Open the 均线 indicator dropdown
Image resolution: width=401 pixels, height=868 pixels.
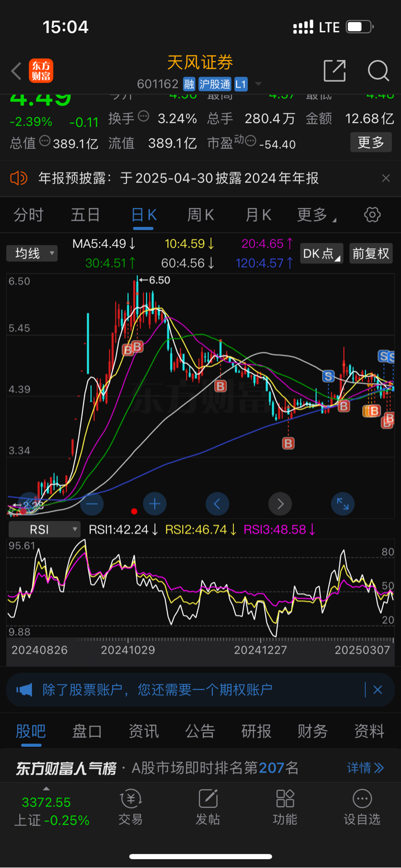coord(32,254)
